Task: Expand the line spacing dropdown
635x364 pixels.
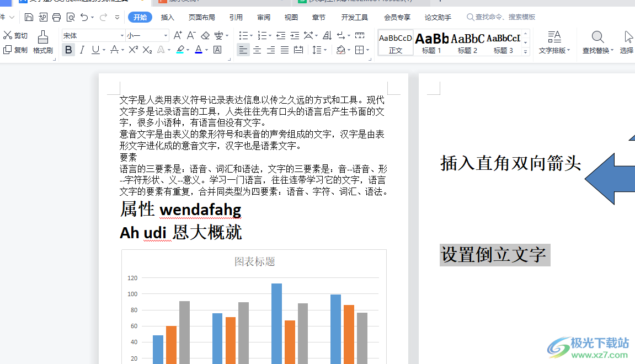Action: click(x=325, y=50)
